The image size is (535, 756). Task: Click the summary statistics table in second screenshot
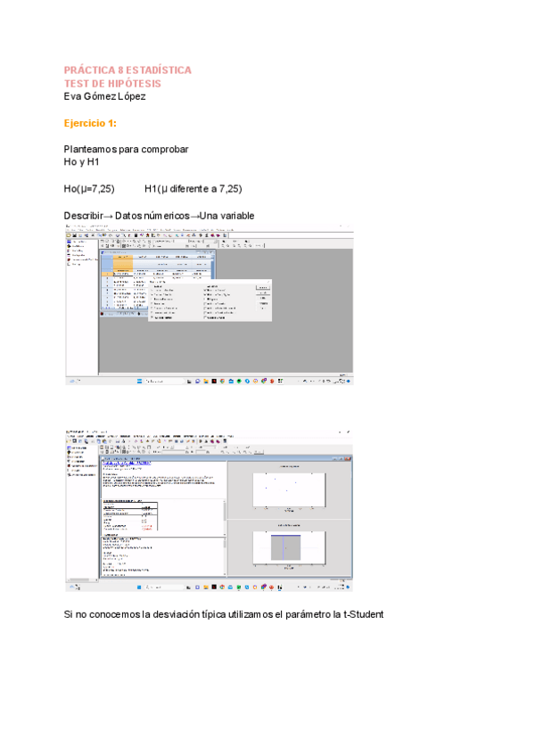click(130, 517)
